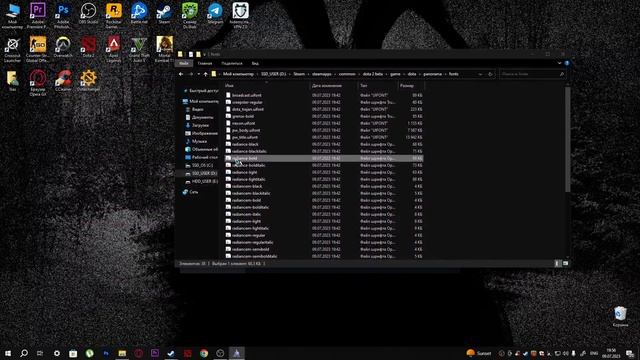Open the quick access toolbar dropdown in the title bar
This screenshot has height=360, width=640.
[204, 54]
